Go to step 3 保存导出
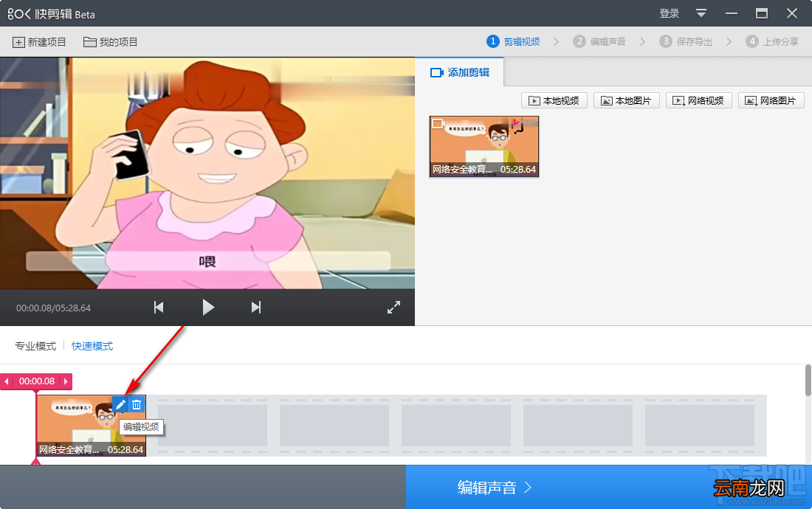Viewport: 812px width, 509px height. (687, 41)
